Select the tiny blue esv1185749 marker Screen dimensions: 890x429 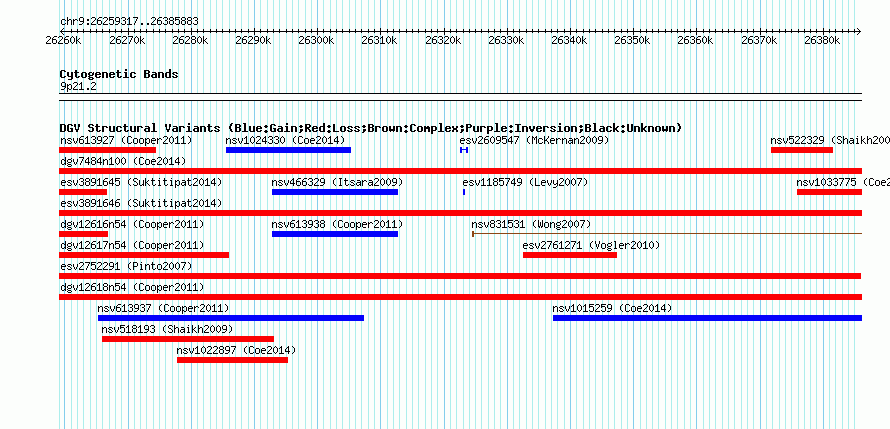tap(464, 192)
